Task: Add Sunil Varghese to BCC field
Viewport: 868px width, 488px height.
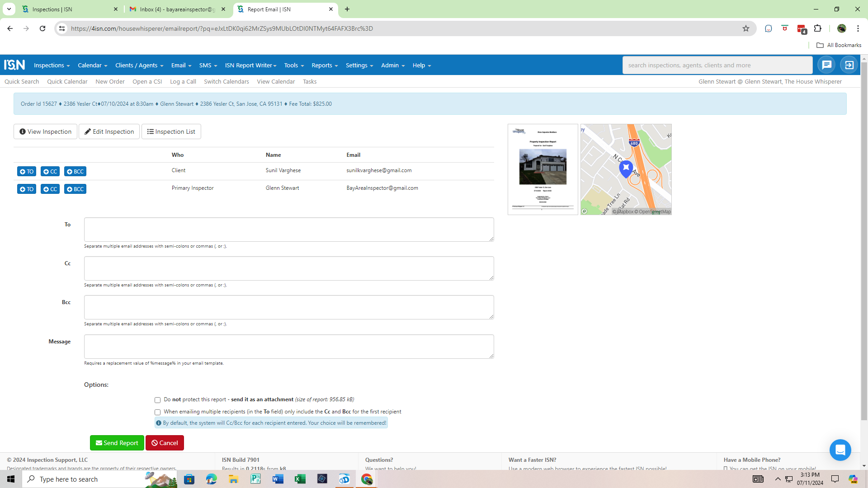Action: [75, 171]
